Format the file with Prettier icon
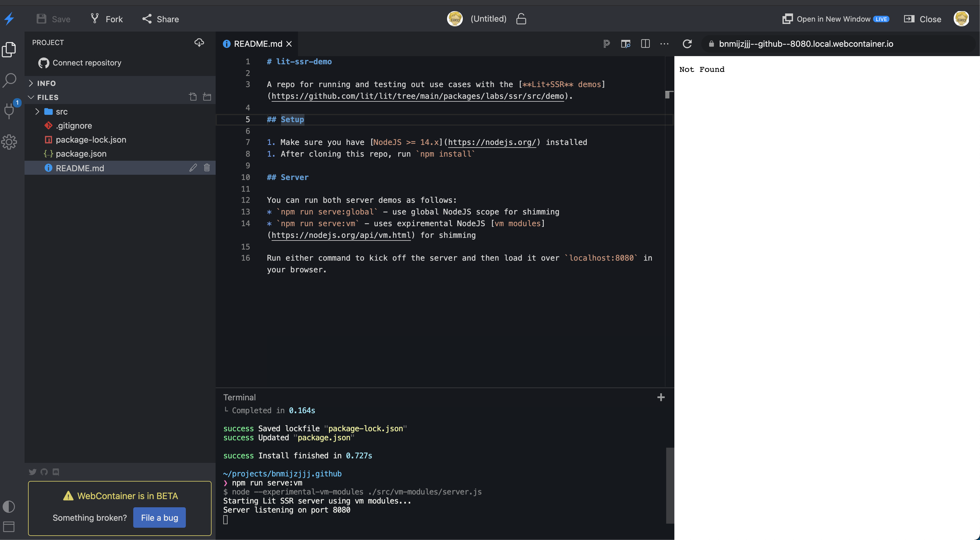The image size is (980, 540). pos(606,44)
